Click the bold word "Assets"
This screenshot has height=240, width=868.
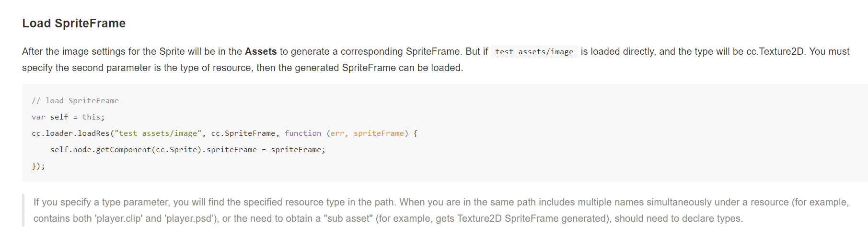point(261,51)
